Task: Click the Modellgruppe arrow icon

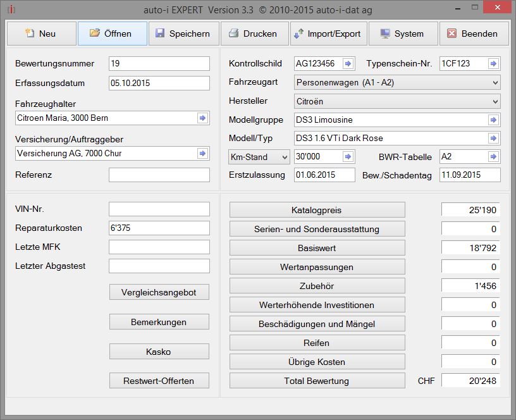Action: click(x=493, y=120)
